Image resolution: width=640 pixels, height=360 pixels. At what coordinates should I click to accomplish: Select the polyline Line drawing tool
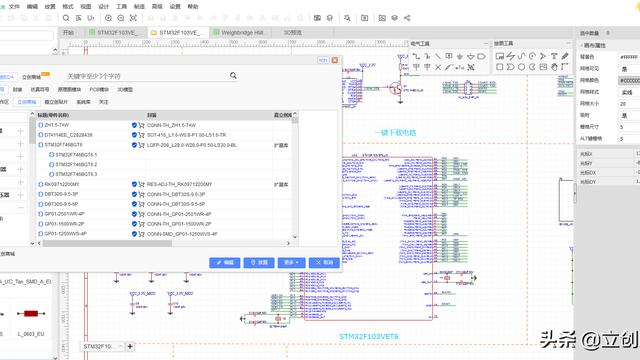click(x=511, y=56)
